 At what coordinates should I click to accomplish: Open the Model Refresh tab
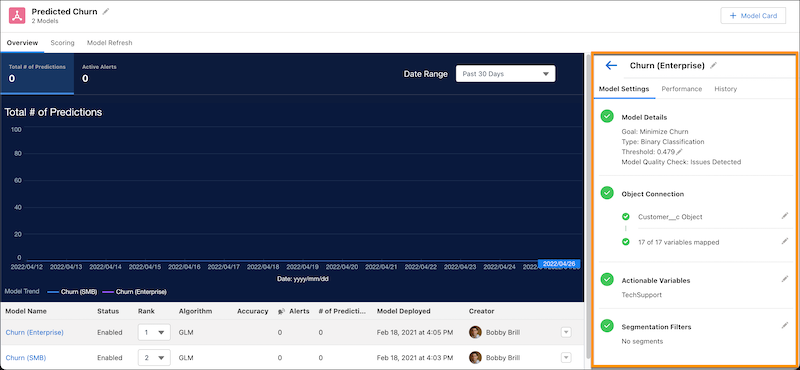(110, 43)
